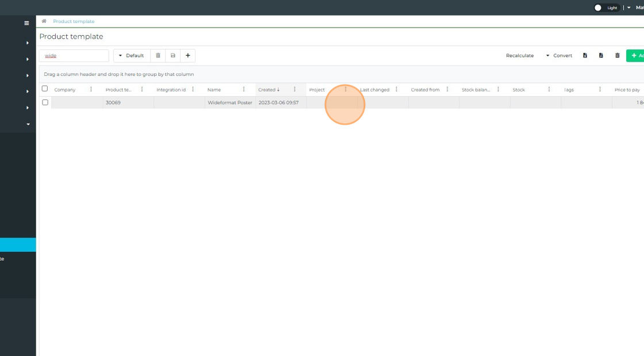Click the Product template breadcrumb link
Screen dimensions: 644x356
[74, 21]
